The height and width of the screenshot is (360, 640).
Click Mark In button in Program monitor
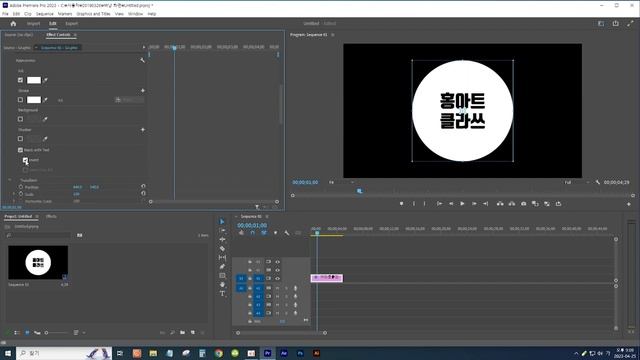(x=413, y=204)
